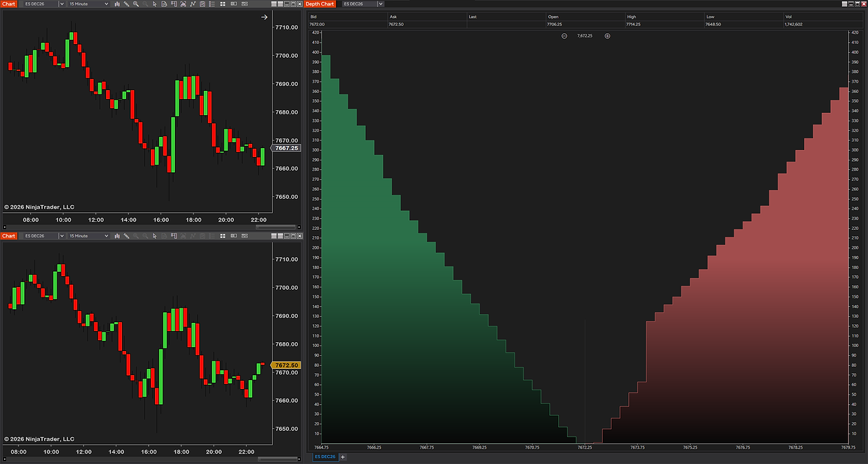This screenshot has height=464, width=868.
Task: Click the list properties icon in top chart toolbar
Action: [x=211, y=4]
